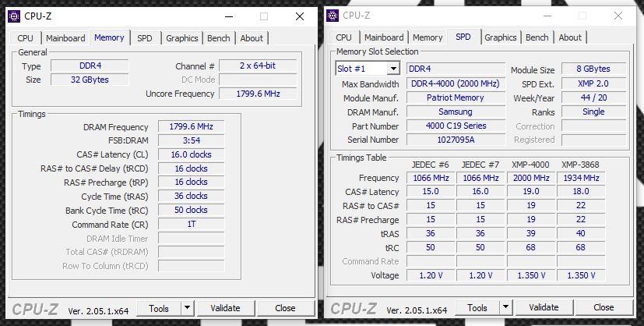Click the memory Type field showing DDR4
Image resolution: width=644 pixels, height=326 pixels.
tap(90, 66)
